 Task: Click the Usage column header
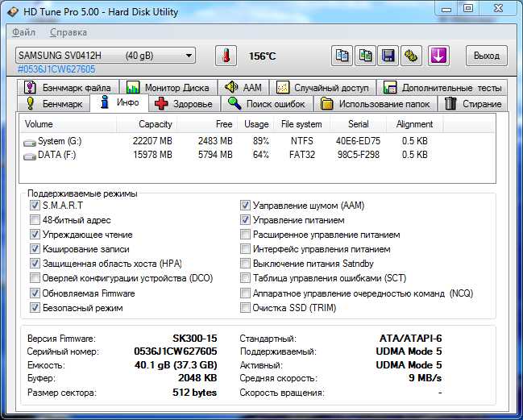pyautogui.click(x=255, y=124)
